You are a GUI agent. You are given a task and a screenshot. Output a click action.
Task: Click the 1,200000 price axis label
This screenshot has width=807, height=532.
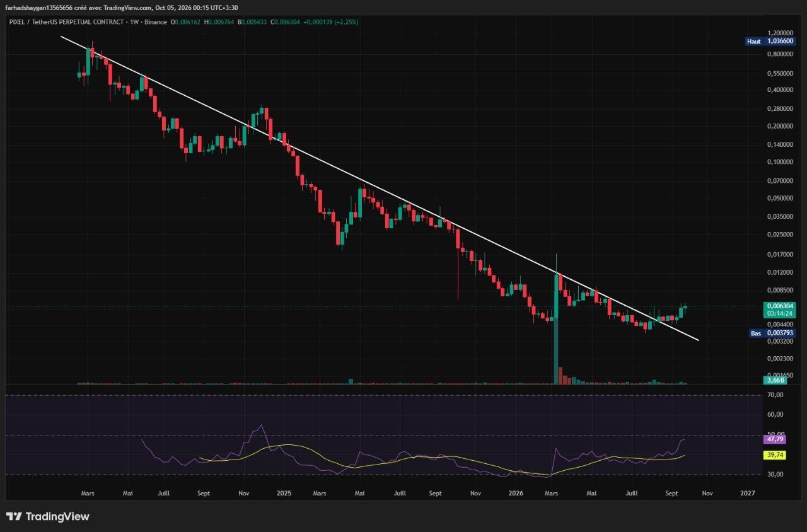[x=780, y=33]
